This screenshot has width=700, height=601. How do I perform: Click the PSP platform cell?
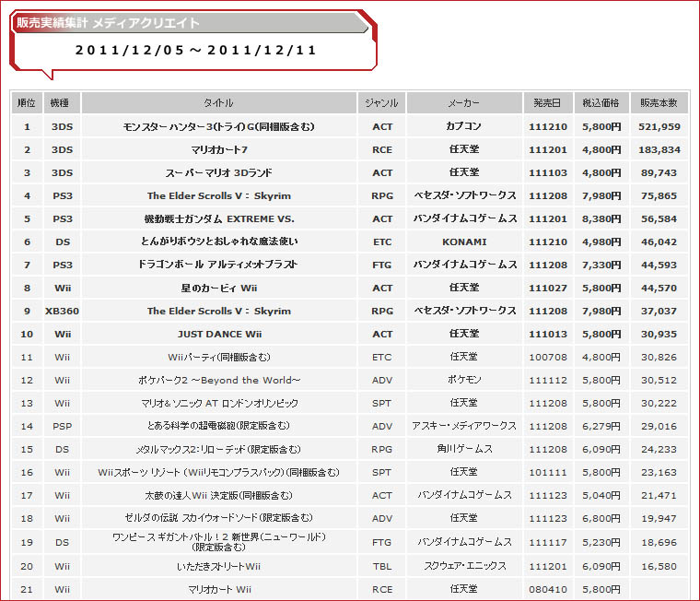pos(62,426)
